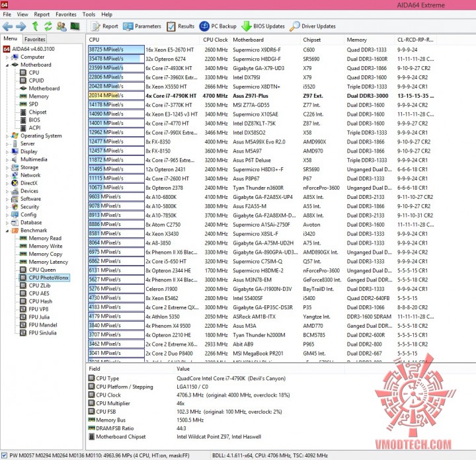Select Memory Read benchmark
476x460 pixels.
point(40,238)
